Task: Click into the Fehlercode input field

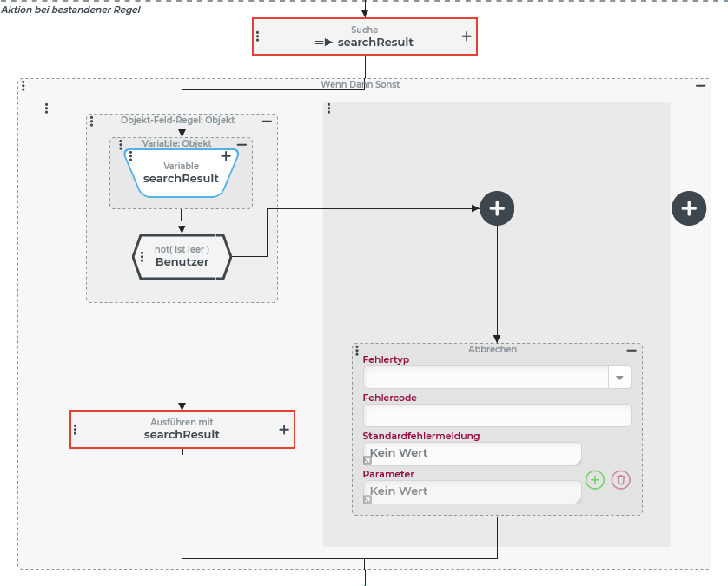Action: click(x=496, y=416)
